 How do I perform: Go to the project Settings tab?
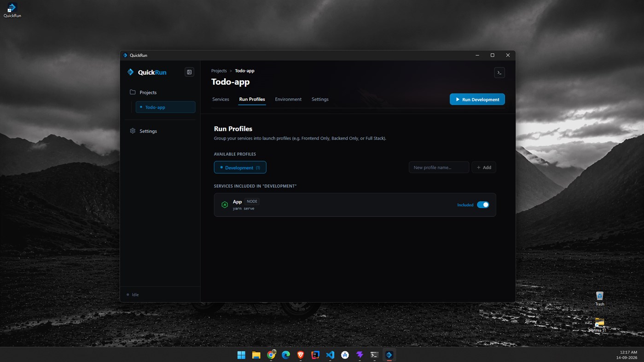tap(320, 99)
